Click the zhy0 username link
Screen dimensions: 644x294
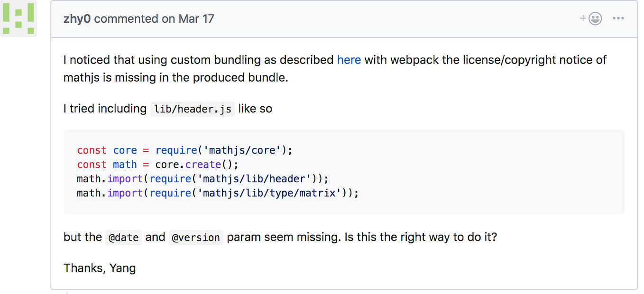(x=76, y=18)
